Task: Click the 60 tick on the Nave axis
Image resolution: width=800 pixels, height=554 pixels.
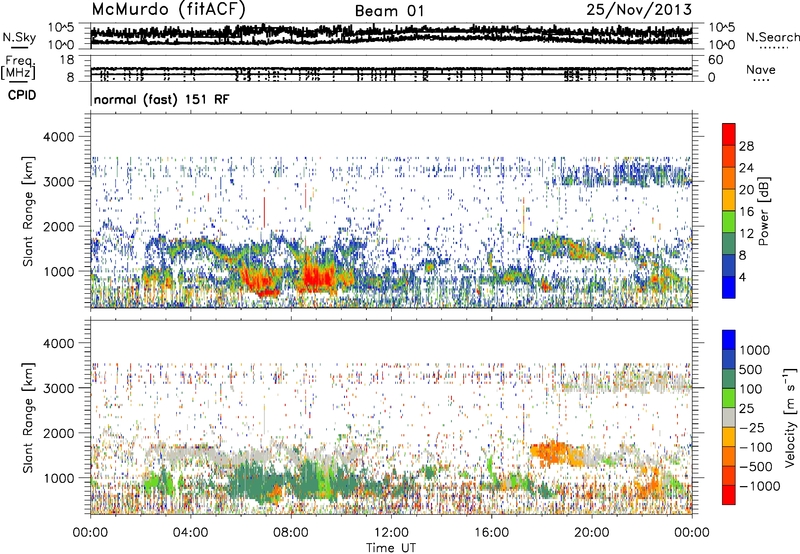Action: click(715, 60)
